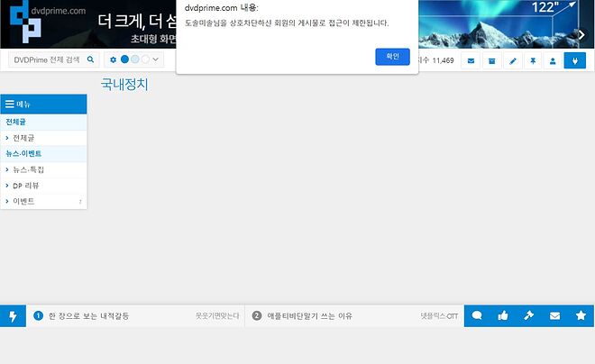The image size is (595, 364).
Task: Click the lightning bolt icon in bottom bar
Action: click(13, 316)
